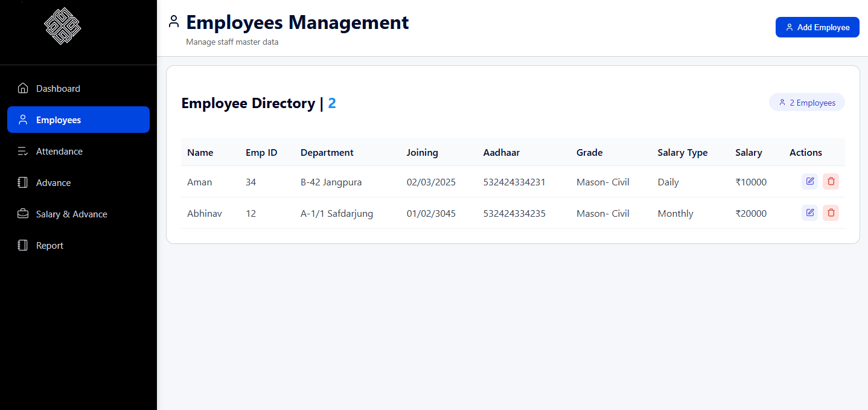Click the delete trash icon for Abhinav

coord(831,213)
